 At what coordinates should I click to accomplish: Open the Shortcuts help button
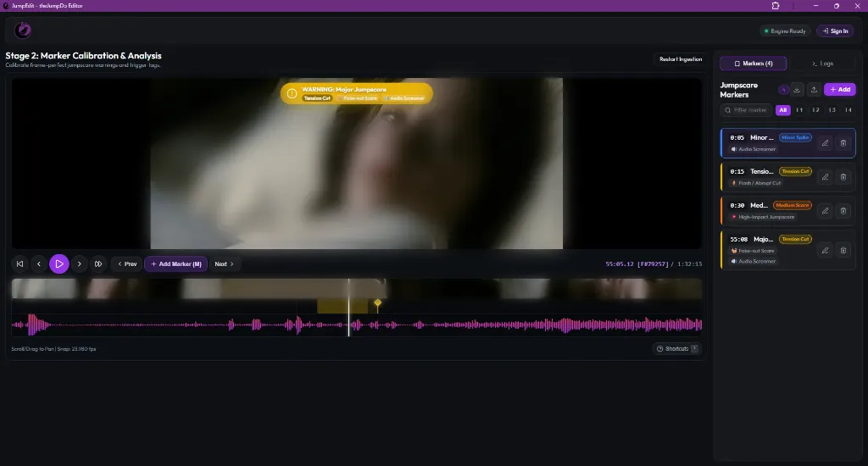(x=676, y=349)
